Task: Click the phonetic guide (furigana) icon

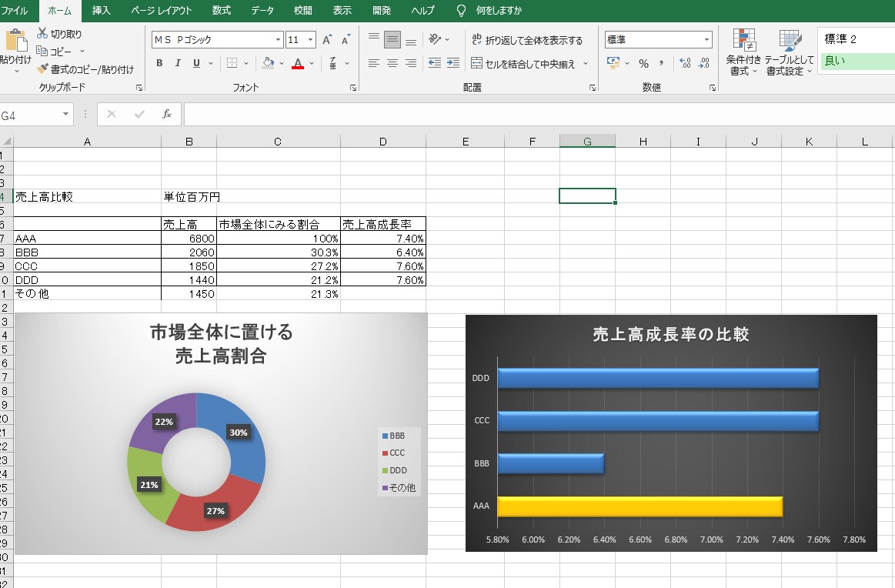Action: [332, 63]
